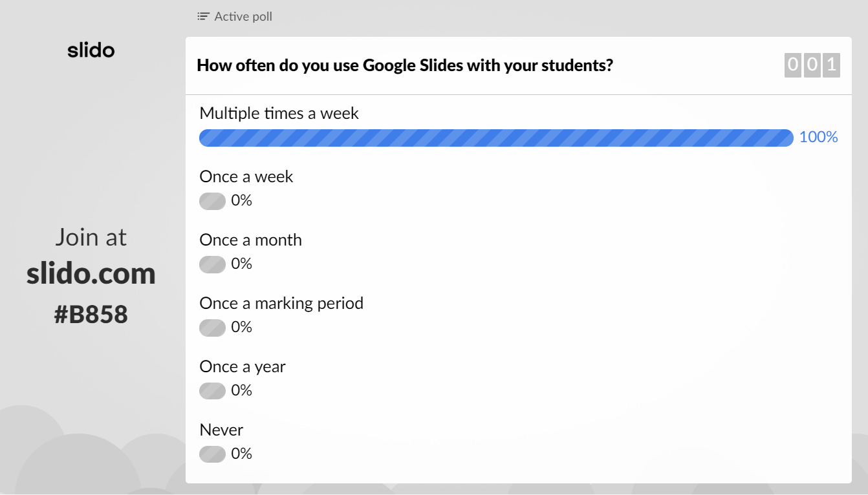This screenshot has width=868, height=495.
Task: Click the 0% label next to 'Never'
Action: click(x=242, y=454)
